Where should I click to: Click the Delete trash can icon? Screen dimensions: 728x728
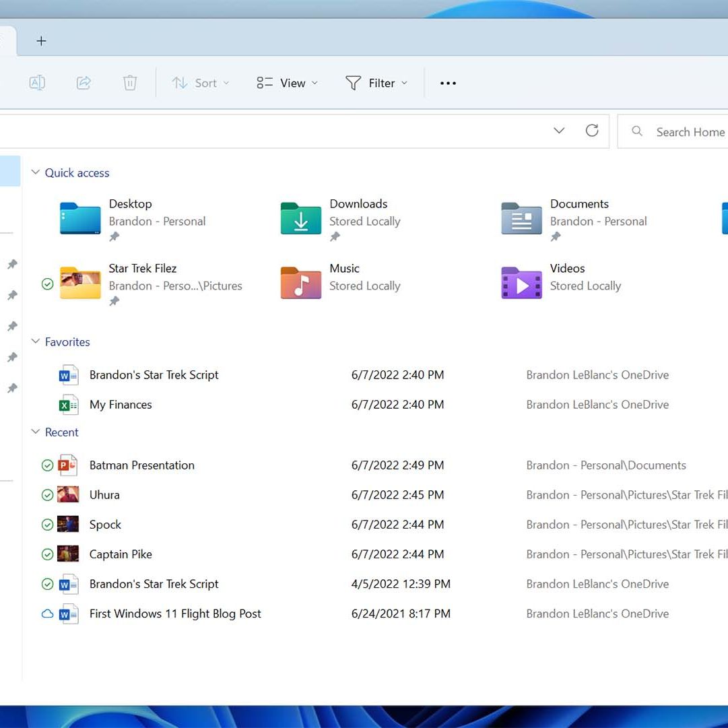tap(130, 83)
